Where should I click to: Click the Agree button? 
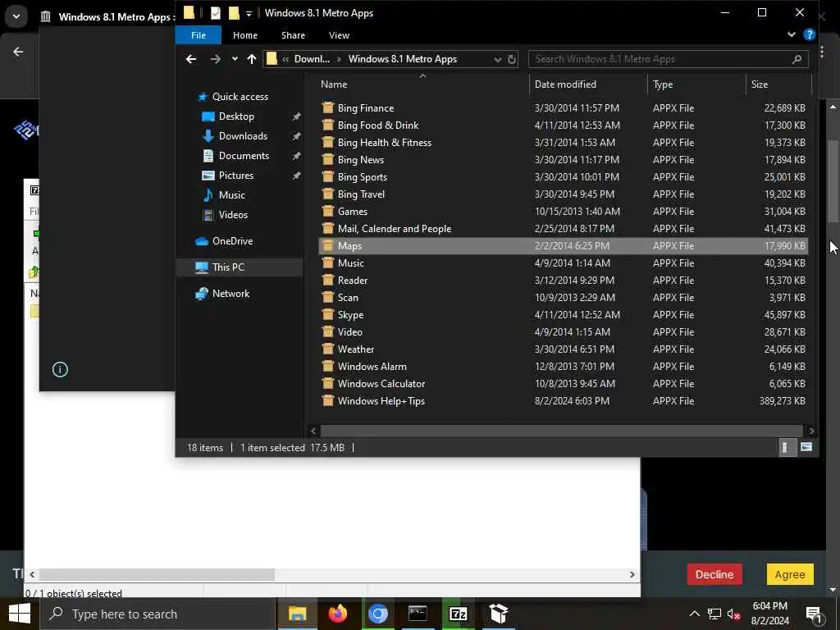pos(790,574)
